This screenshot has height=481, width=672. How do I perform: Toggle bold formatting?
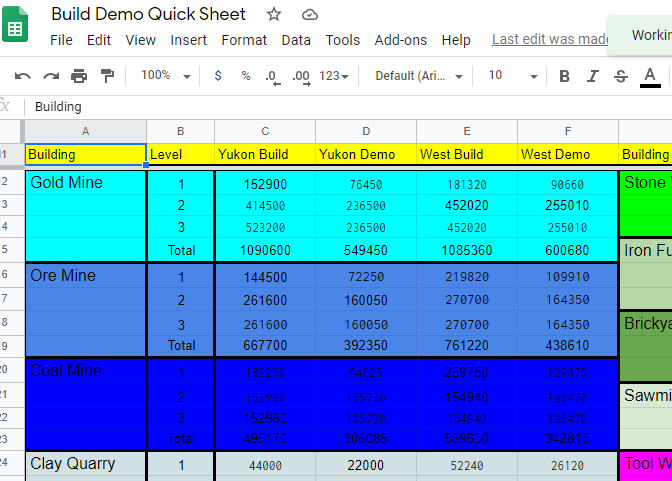click(564, 76)
